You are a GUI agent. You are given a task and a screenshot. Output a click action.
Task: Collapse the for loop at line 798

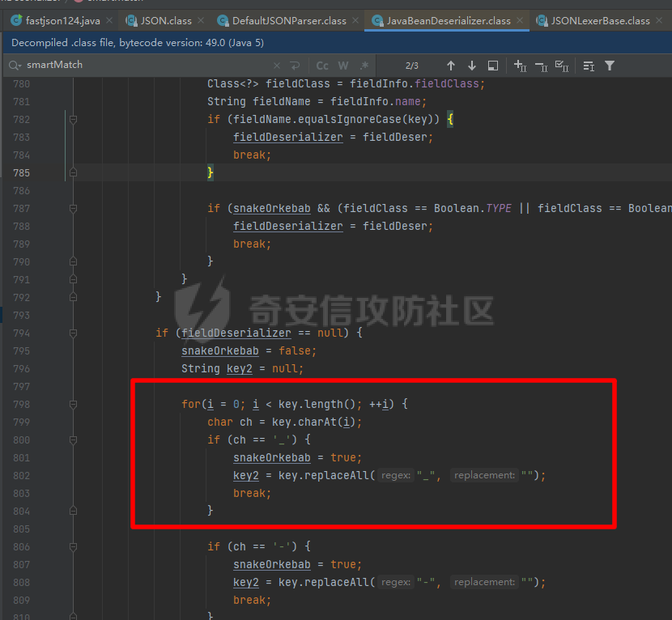coord(73,404)
